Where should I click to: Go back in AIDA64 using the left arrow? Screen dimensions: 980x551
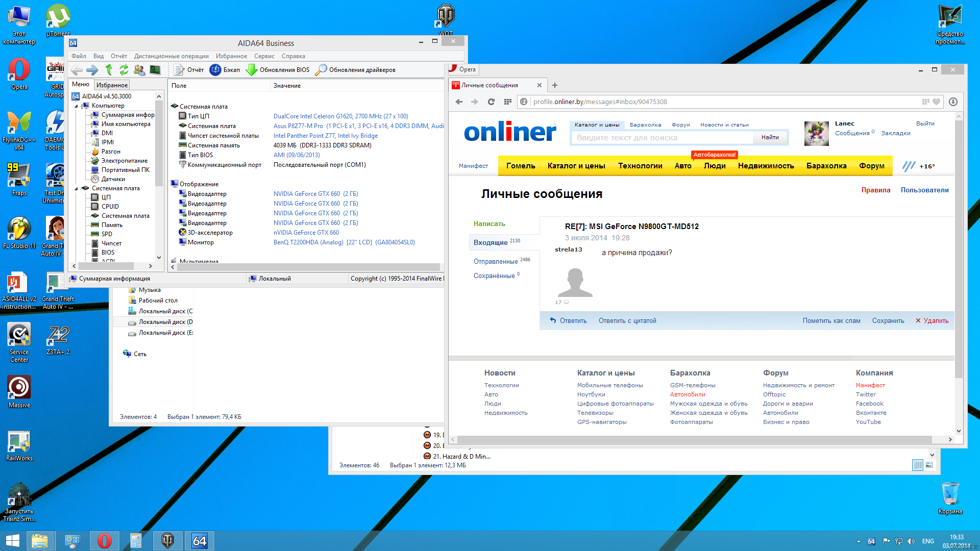[x=77, y=70]
